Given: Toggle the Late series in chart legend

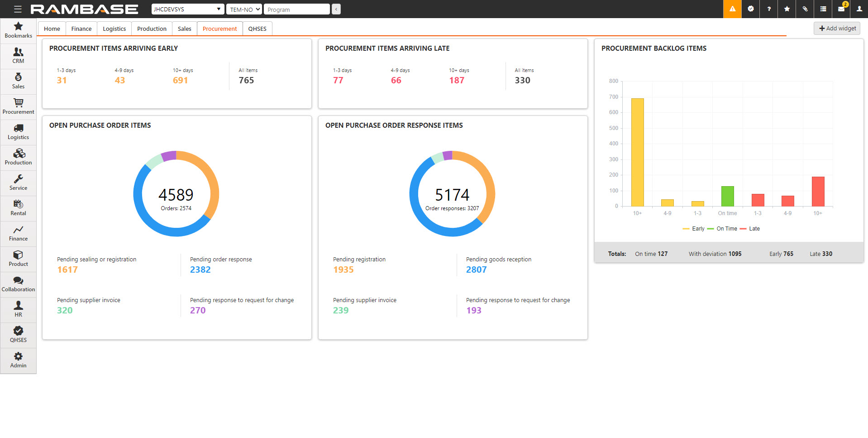Looking at the screenshot, I should (x=750, y=229).
